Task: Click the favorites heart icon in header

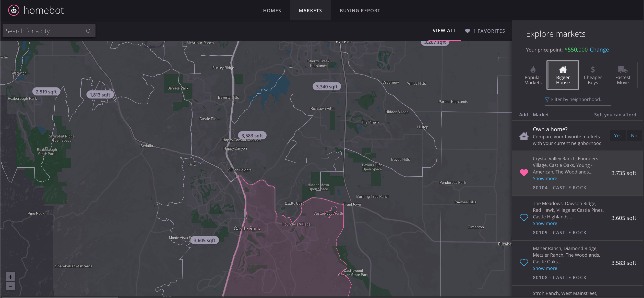Action: click(x=467, y=31)
